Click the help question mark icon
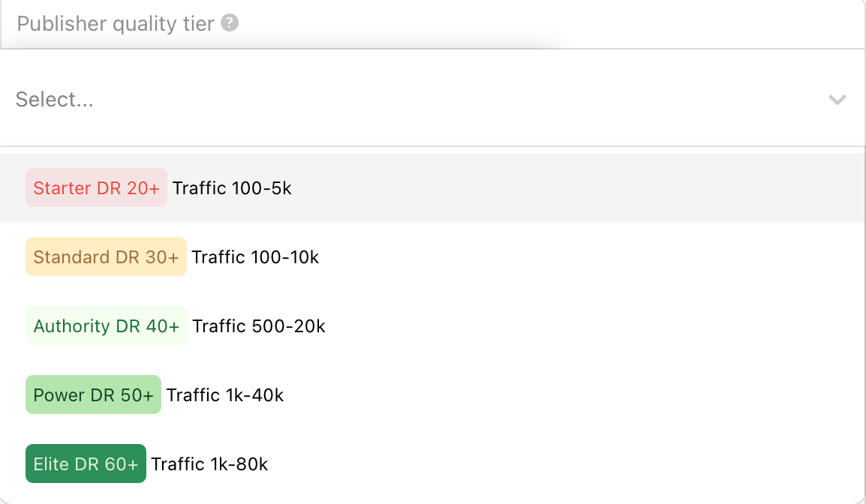Viewport: 866px width, 504px height. (230, 23)
